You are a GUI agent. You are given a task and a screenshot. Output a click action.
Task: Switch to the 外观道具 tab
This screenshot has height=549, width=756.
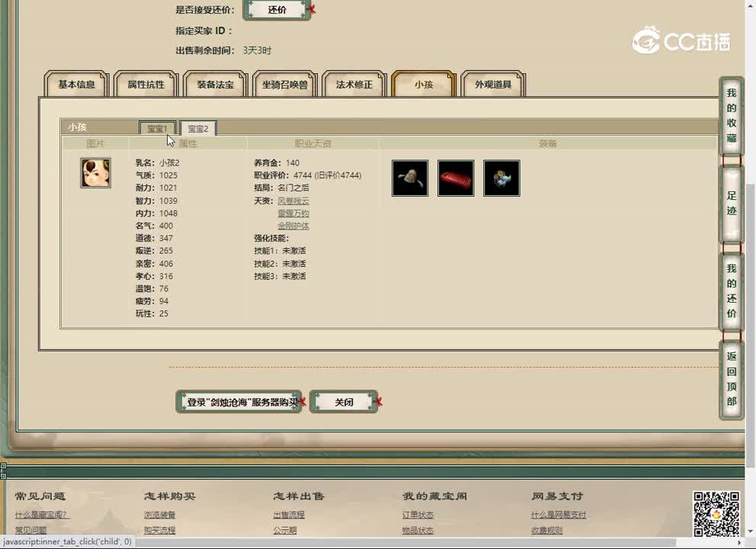(493, 85)
